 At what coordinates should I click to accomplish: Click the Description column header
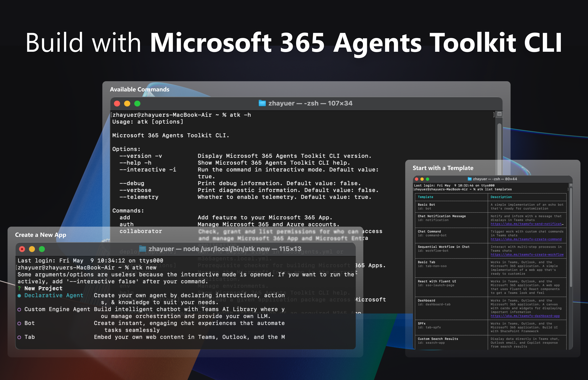pos(501,197)
